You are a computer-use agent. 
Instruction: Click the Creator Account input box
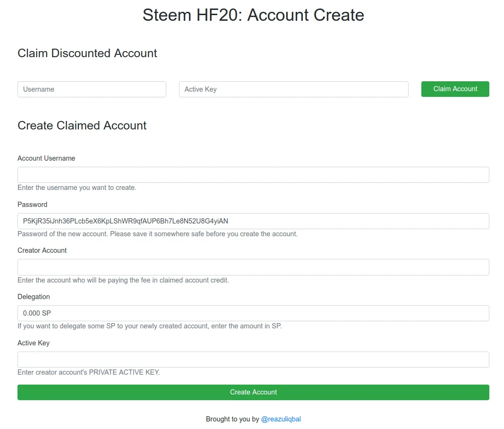(253, 267)
